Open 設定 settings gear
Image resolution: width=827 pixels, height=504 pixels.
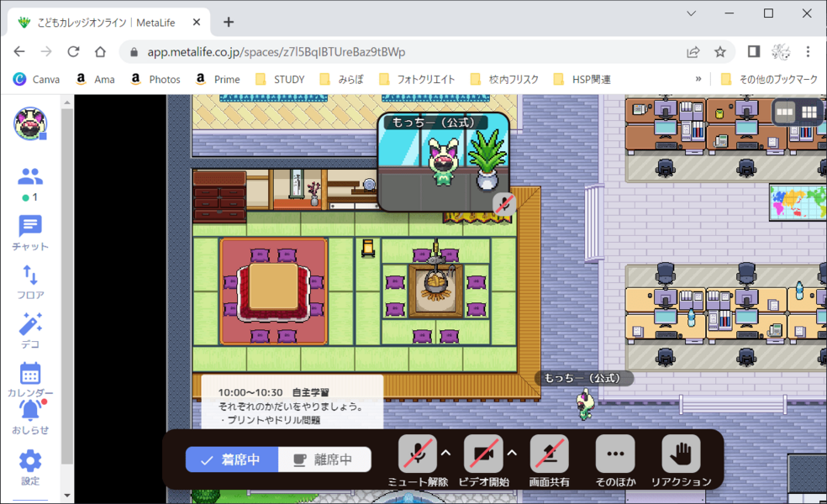coord(30,466)
